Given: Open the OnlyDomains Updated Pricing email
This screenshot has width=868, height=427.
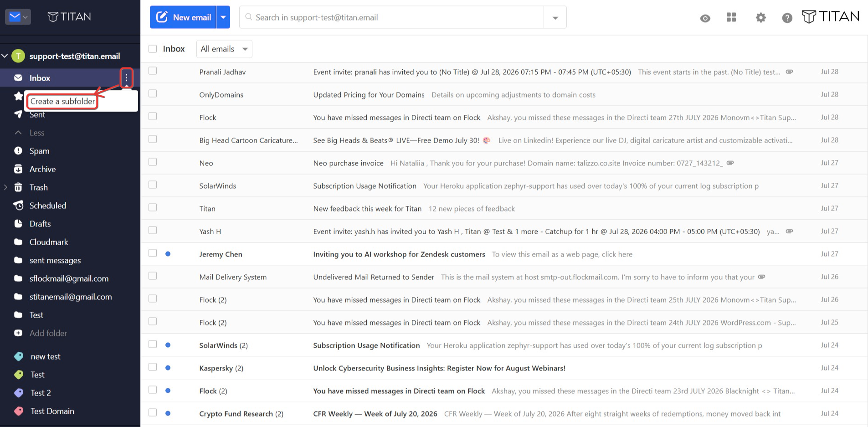Looking at the screenshot, I should (x=504, y=94).
